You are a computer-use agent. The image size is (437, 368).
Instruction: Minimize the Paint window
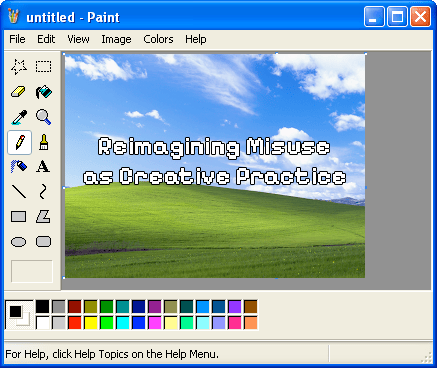[x=374, y=17]
